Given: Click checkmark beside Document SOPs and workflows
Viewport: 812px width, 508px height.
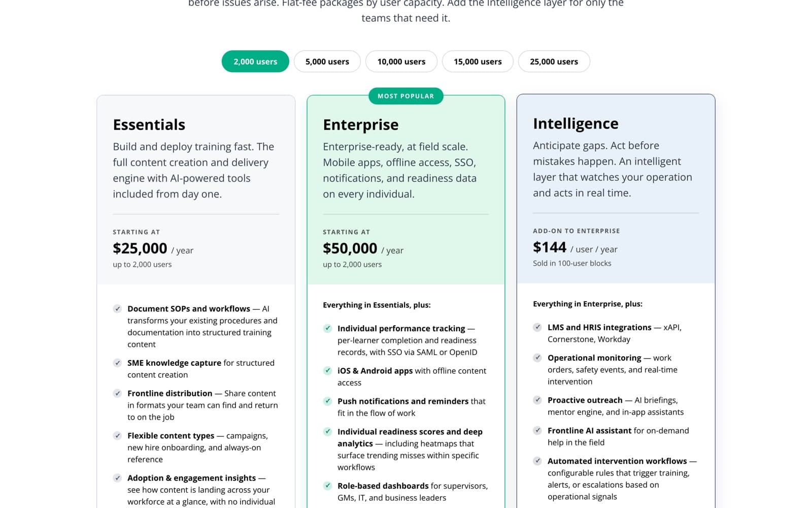Looking at the screenshot, I should coord(117,309).
